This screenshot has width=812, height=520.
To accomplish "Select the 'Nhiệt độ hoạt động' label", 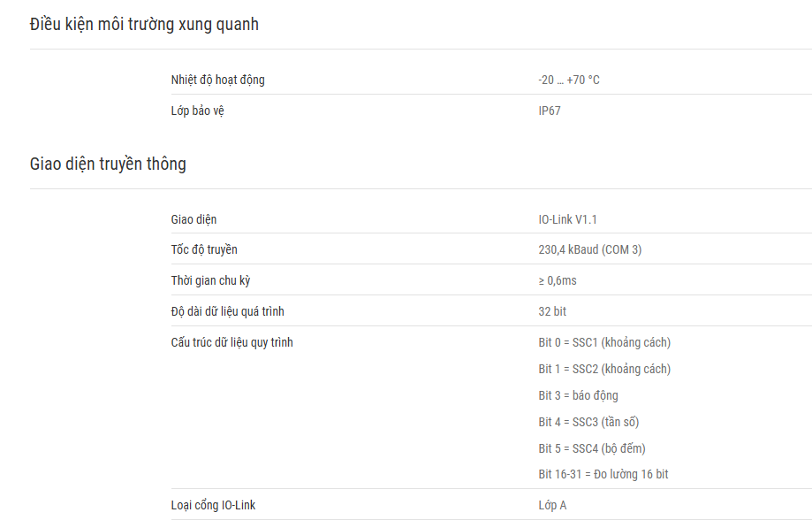I will (x=218, y=80).
